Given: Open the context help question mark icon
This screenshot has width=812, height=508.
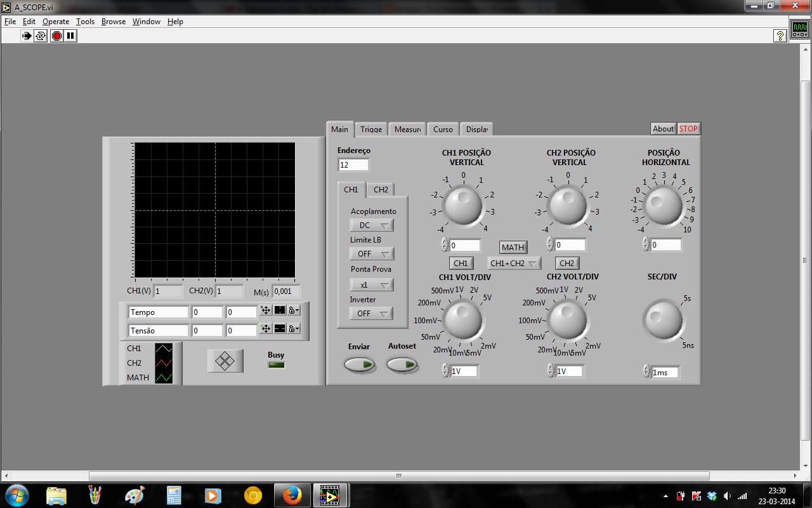Looking at the screenshot, I should [x=780, y=36].
